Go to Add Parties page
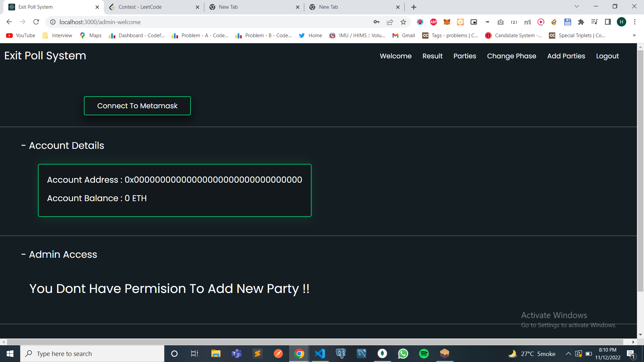Screen dimensions: 644x362 tap(566, 56)
